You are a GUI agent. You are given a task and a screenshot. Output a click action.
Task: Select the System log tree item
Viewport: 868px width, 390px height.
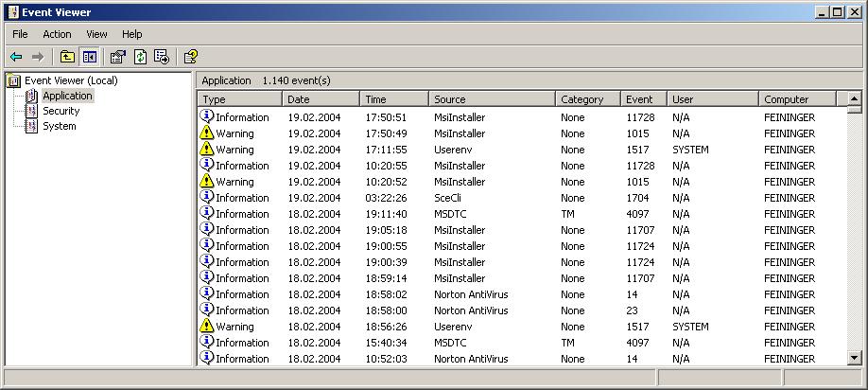point(60,126)
